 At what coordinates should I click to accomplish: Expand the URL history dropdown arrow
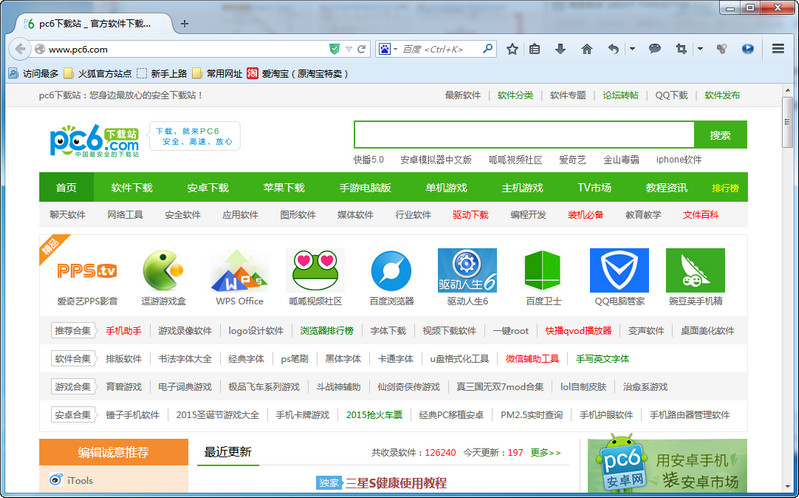[x=348, y=48]
